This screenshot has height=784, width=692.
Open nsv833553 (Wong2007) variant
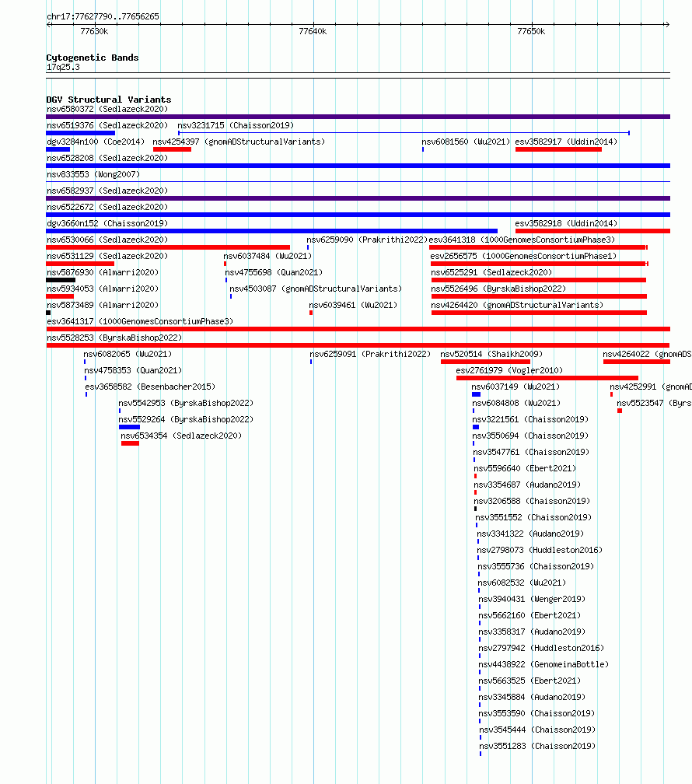pyautogui.click(x=93, y=174)
